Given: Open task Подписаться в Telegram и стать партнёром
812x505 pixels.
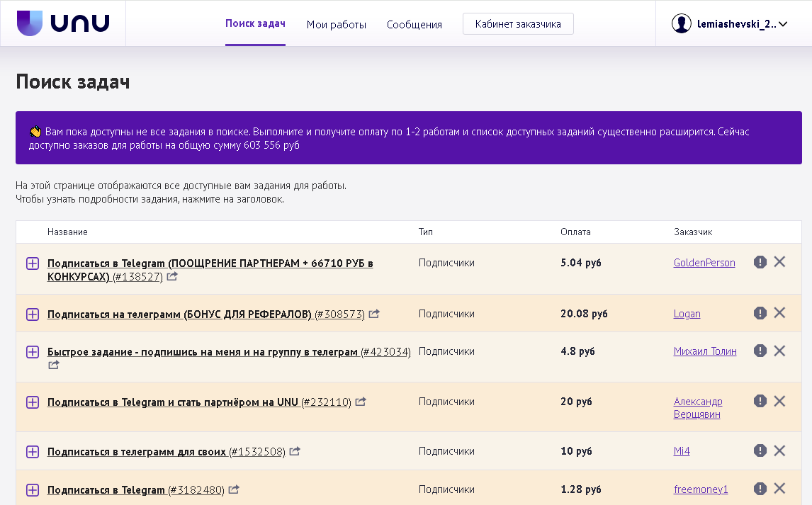Looking at the screenshot, I should coord(199,402).
